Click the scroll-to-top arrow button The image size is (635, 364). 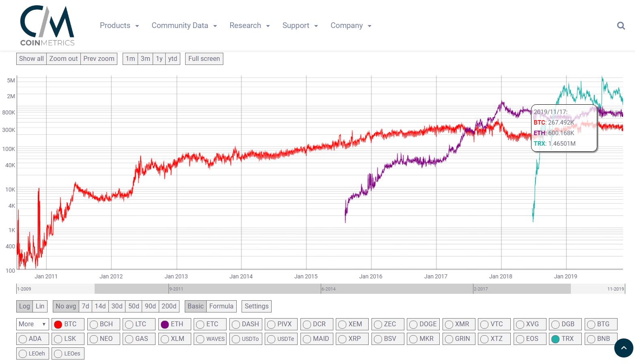[624, 348]
